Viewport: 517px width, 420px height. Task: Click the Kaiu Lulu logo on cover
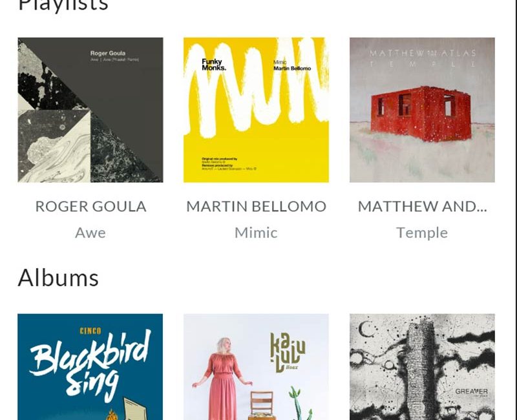coord(288,352)
